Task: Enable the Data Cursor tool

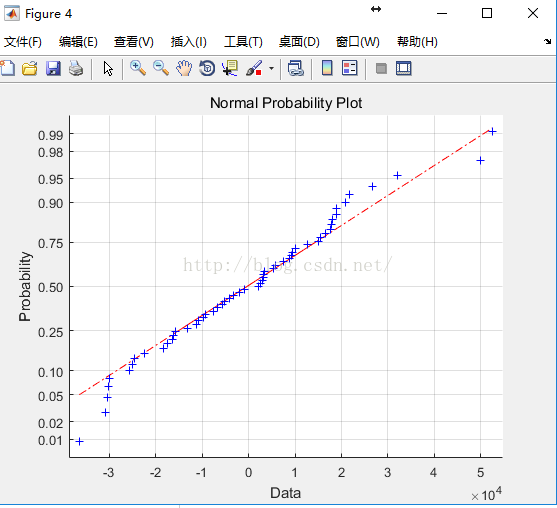Action: point(230,68)
